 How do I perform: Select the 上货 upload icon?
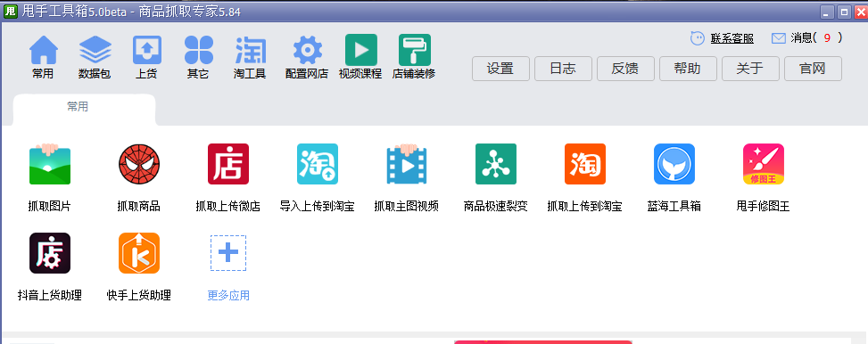[146, 50]
